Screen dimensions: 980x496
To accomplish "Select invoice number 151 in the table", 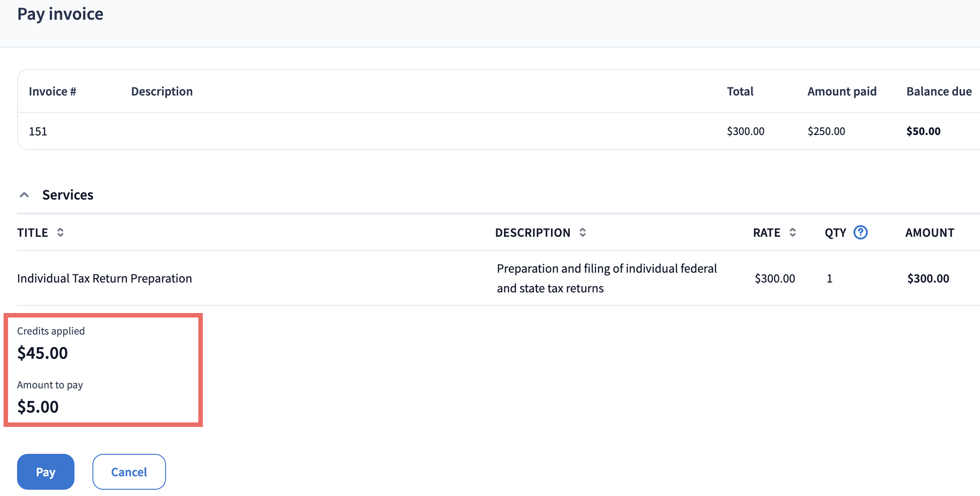I will pyautogui.click(x=38, y=131).
